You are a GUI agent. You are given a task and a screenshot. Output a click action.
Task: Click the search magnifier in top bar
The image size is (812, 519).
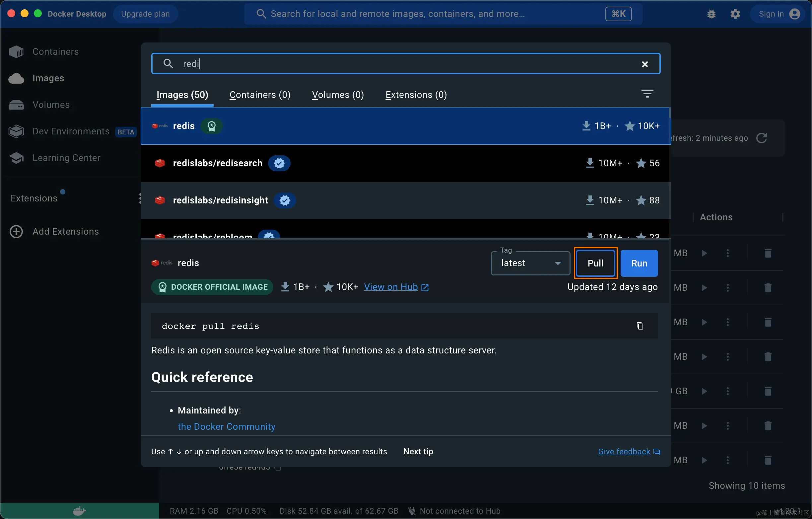[261, 14]
